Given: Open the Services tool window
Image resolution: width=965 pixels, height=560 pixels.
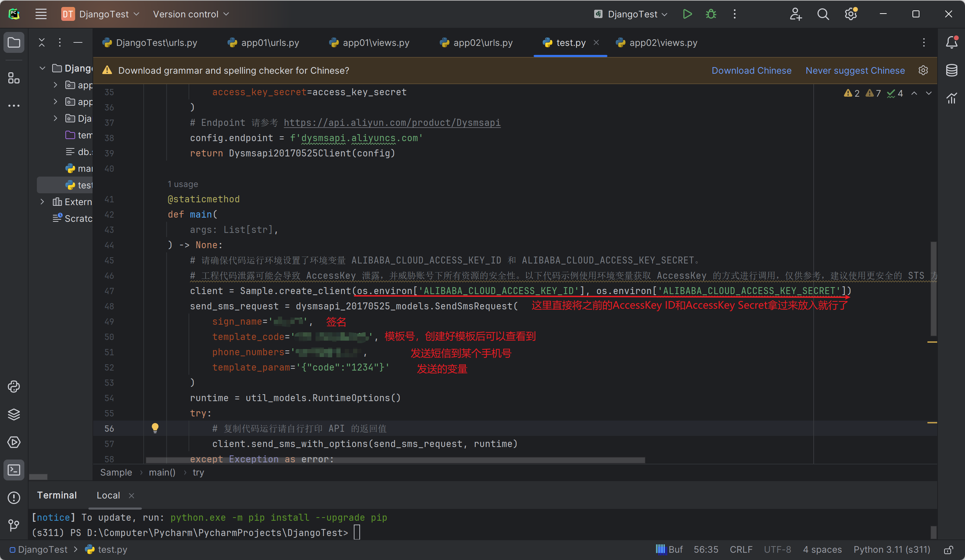Looking at the screenshot, I should point(14,442).
